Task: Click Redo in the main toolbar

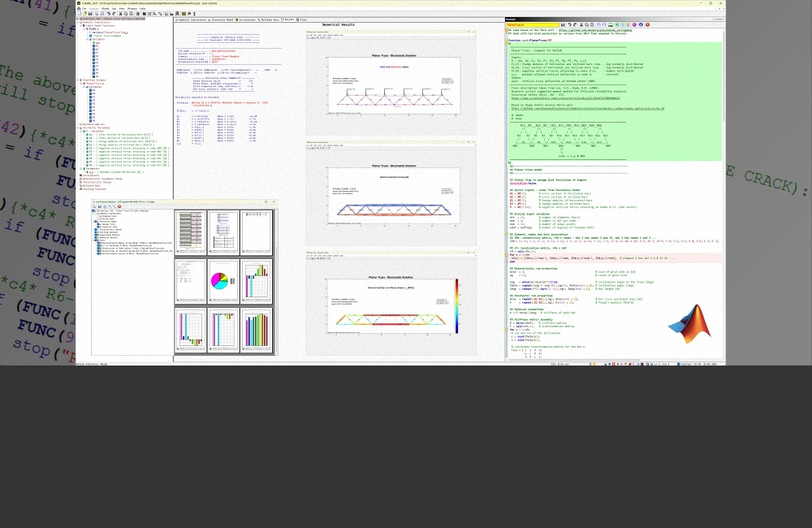Action: [x=114, y=14]
